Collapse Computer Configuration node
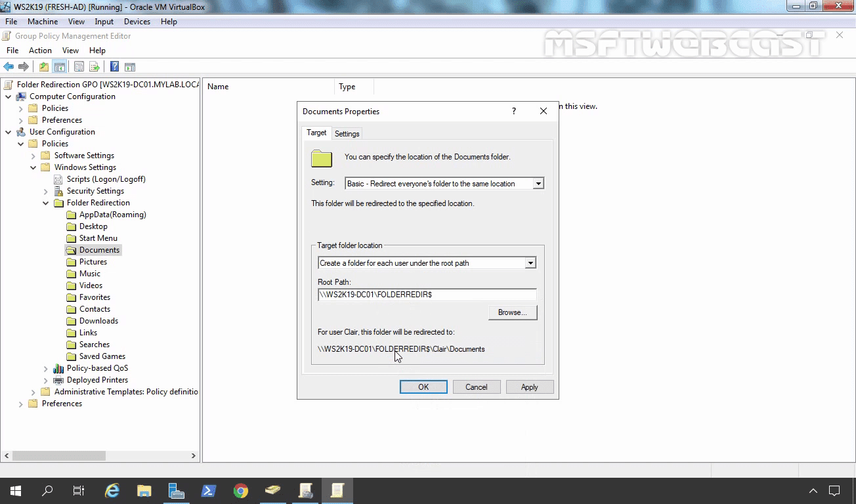Screen dimensions: 856x504 click(9, 96)
